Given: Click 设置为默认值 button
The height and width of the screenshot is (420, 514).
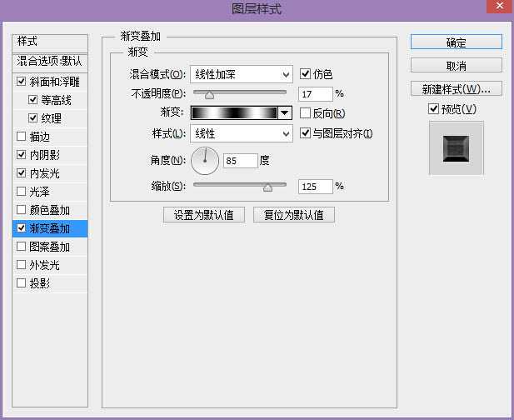Looking at the screenshot, I should pyautogui.click(x=204, y=215).
